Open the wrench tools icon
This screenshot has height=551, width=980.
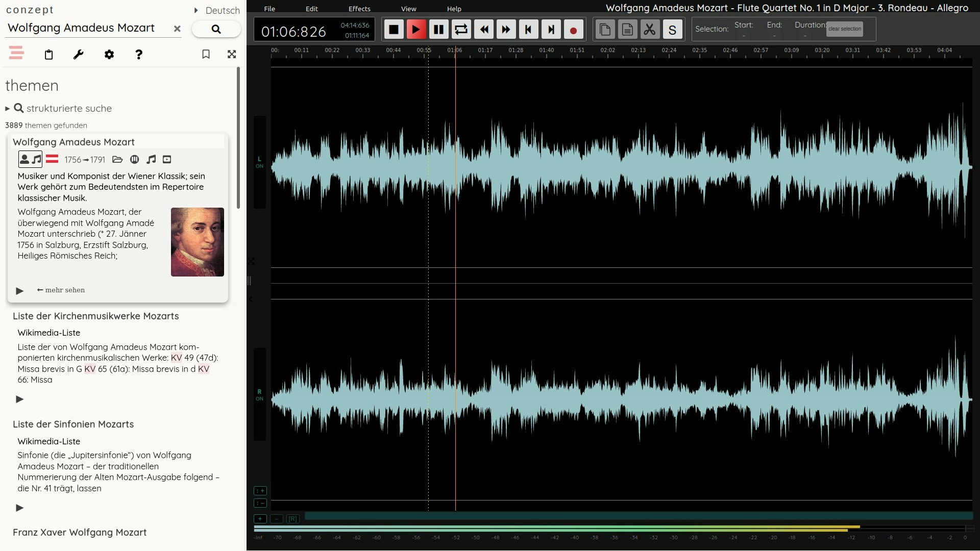pyautogui.click(x=78, y=54)
